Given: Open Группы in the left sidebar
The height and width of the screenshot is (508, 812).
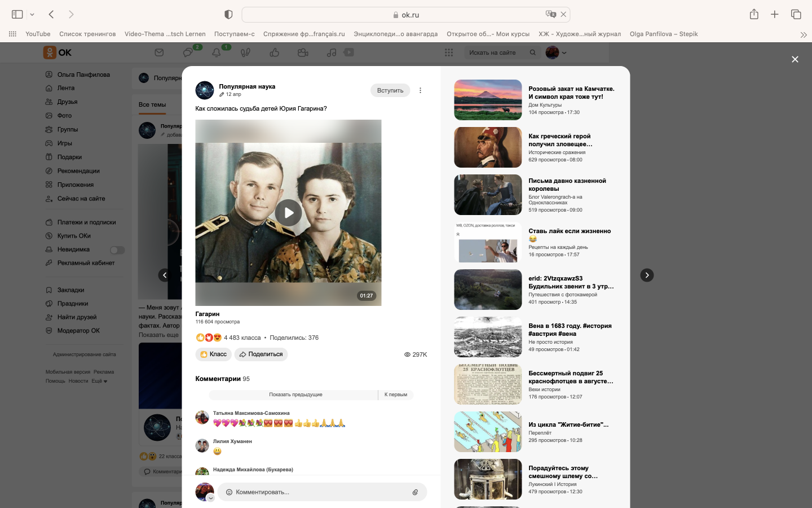Looking at the screenshot, I should [x=67, y=129].
